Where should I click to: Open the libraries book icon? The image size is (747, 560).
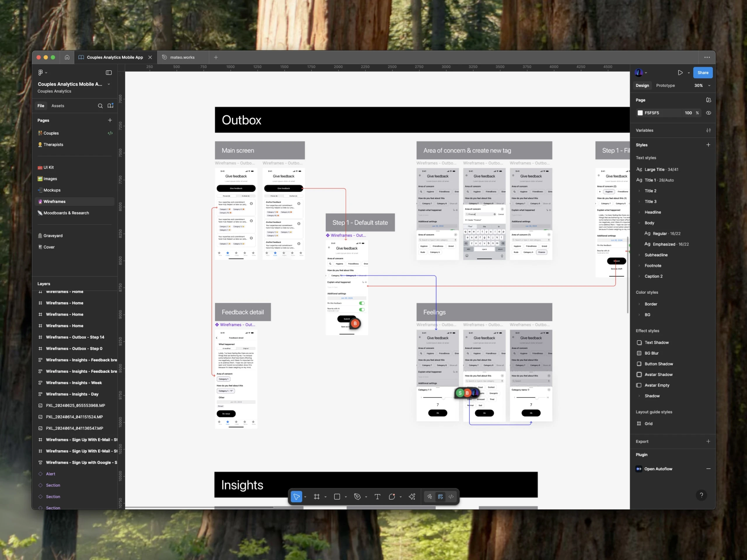click(110, 106)
